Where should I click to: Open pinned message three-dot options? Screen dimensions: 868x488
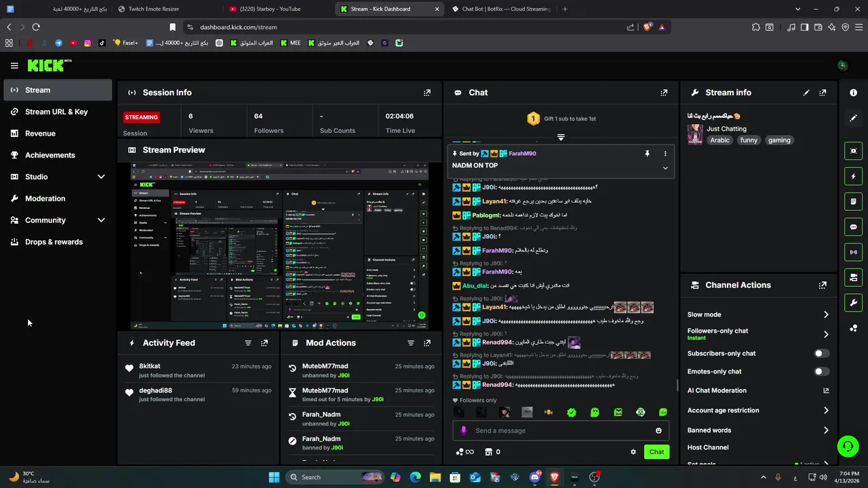665,154
